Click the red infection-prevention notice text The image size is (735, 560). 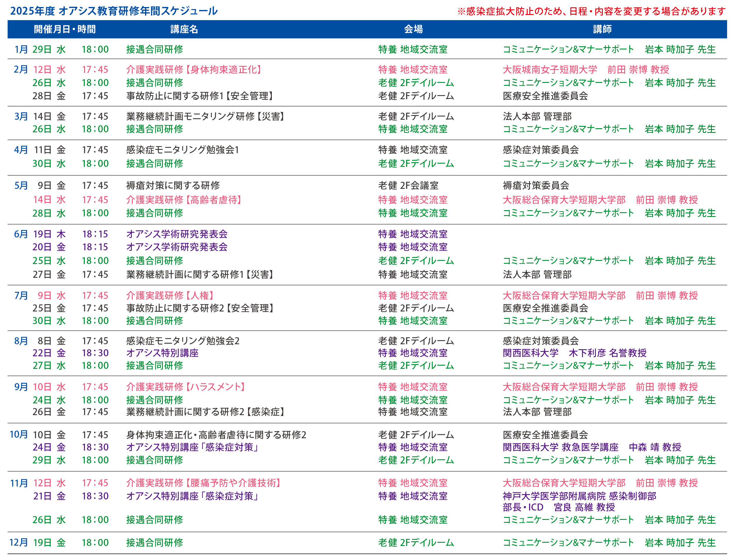pyautogui.click(x=591, y=11)
